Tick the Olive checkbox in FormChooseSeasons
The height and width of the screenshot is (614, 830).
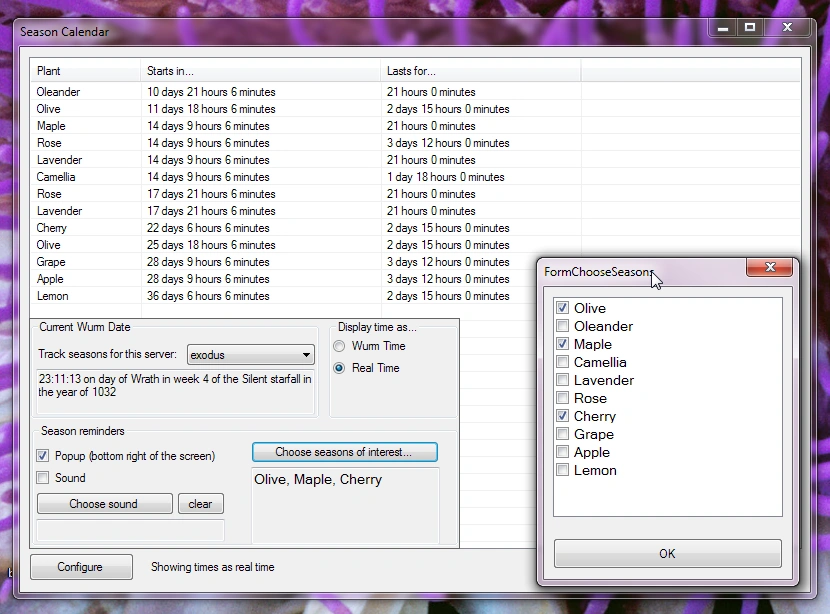pos(562,308)
